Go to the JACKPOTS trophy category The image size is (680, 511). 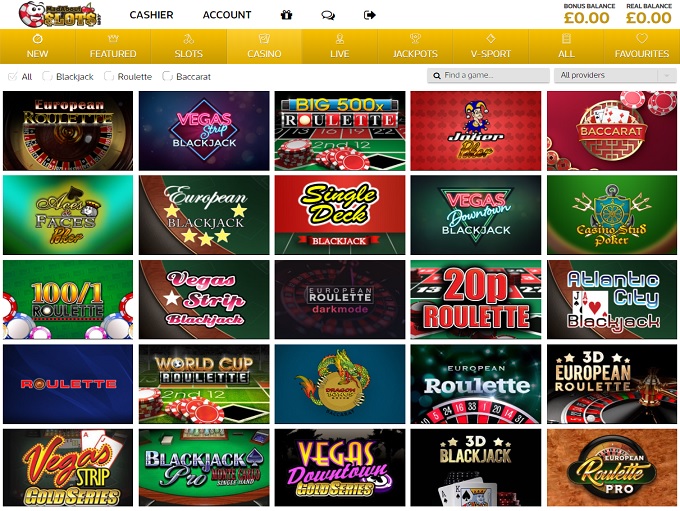click(x=415, y=46)
